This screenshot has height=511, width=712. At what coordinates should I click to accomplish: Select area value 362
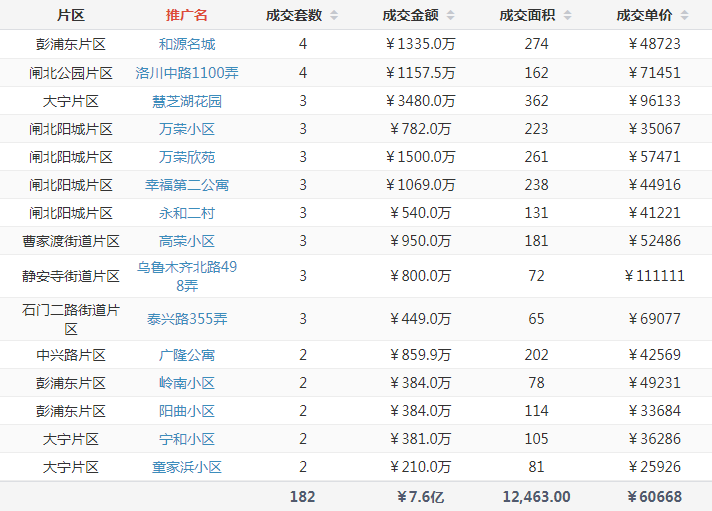pos(536,101)
